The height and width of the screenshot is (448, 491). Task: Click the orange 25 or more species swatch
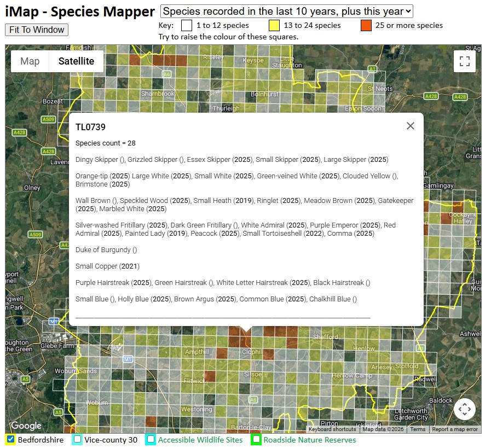click(365, 25)
